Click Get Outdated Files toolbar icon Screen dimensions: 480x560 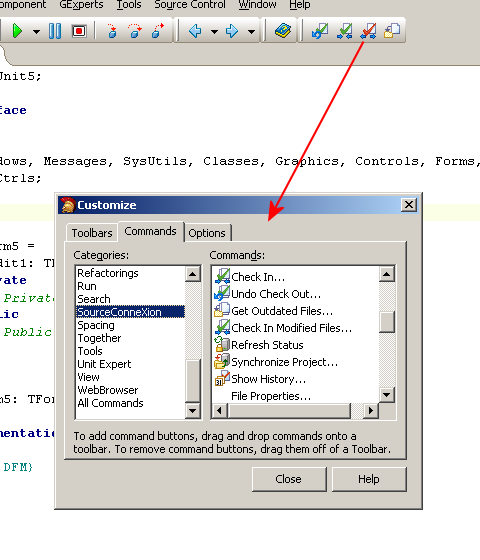coord(392,31)
